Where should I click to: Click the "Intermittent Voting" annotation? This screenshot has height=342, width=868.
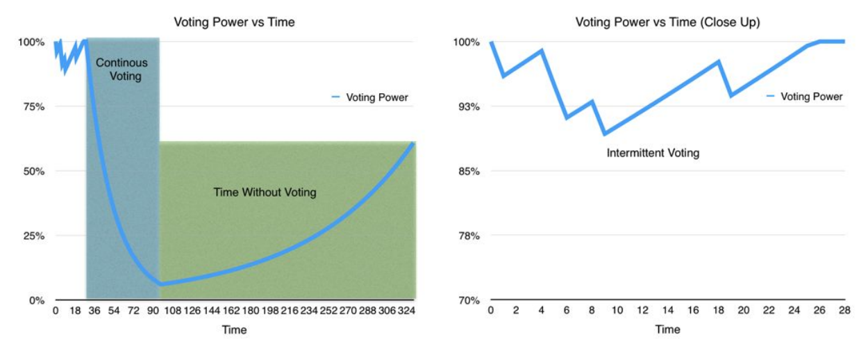(x=653, y=153)
